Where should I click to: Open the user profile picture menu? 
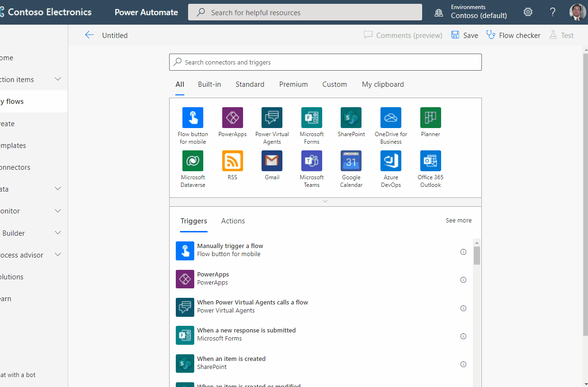pos(578,12)
